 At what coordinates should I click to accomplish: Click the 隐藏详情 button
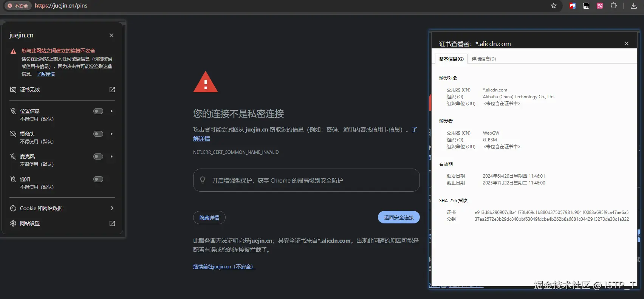(x=209, y=218)
